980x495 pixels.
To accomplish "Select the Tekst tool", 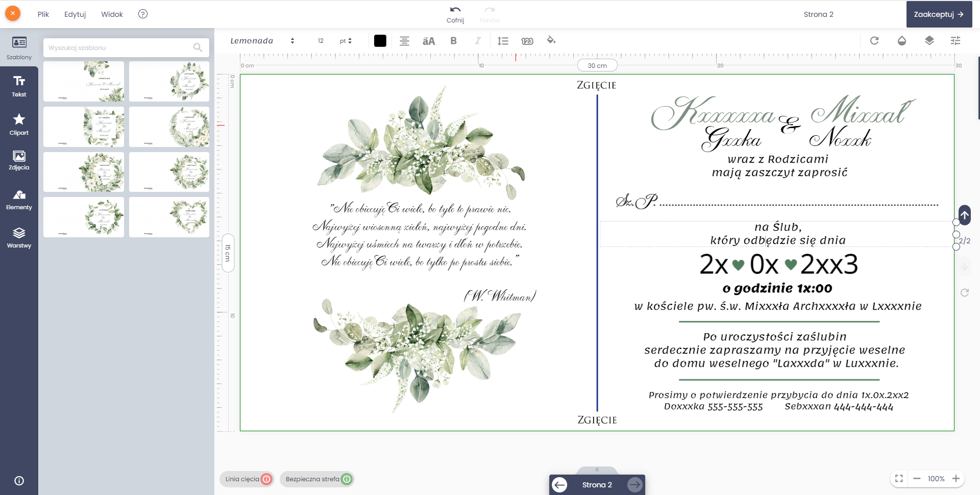I will (x=19, y=86).
